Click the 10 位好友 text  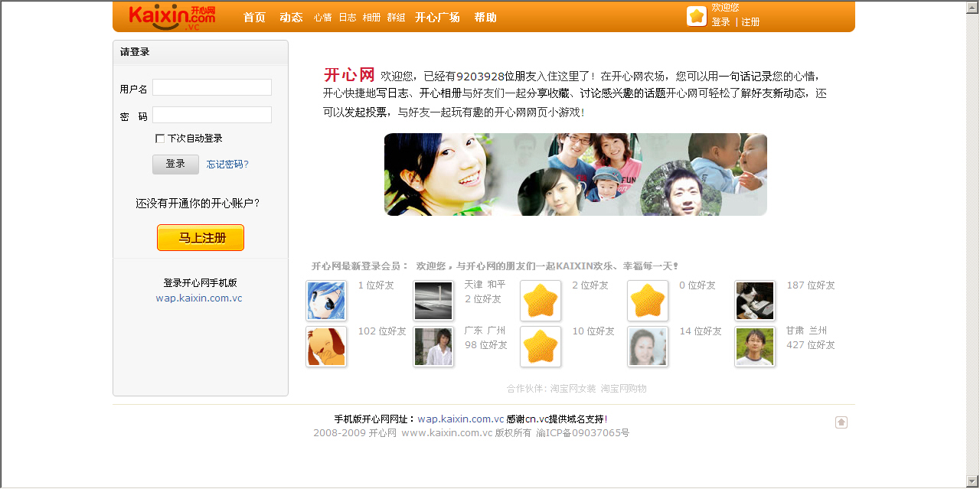point(593,331)
